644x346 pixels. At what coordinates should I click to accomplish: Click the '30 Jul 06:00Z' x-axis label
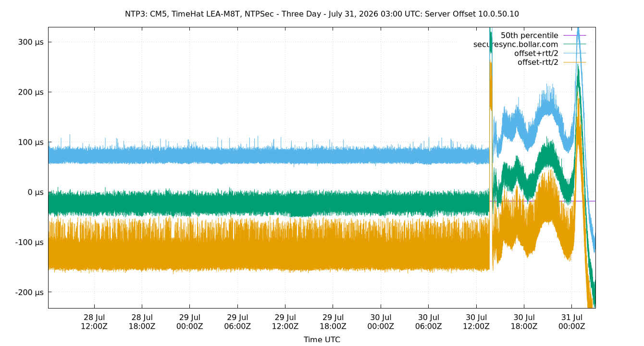[x=428, y=321]
